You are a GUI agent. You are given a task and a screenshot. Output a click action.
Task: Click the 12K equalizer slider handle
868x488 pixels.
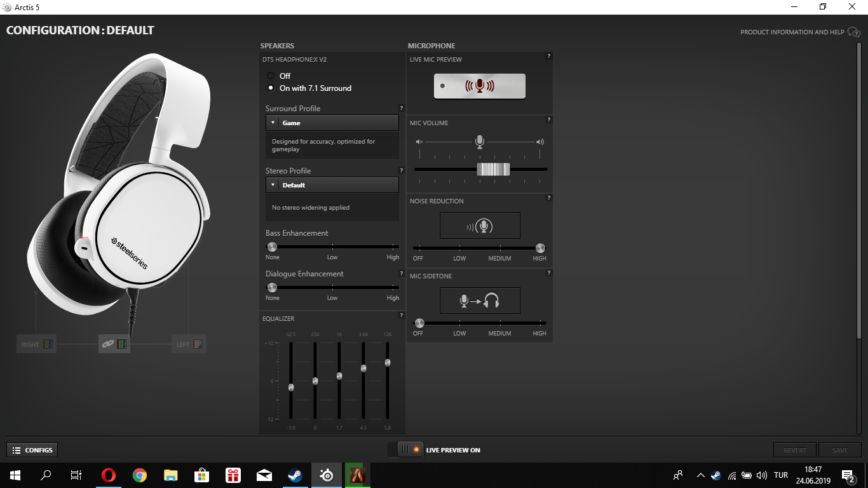click(x=388, y=362)
